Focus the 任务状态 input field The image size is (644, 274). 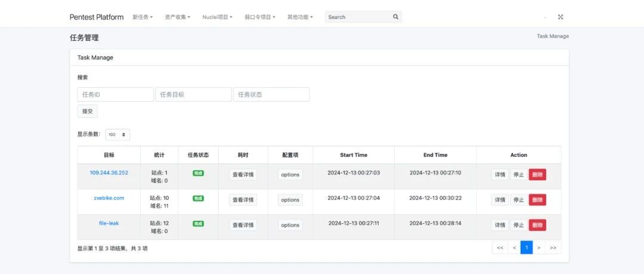click(271, 94)
